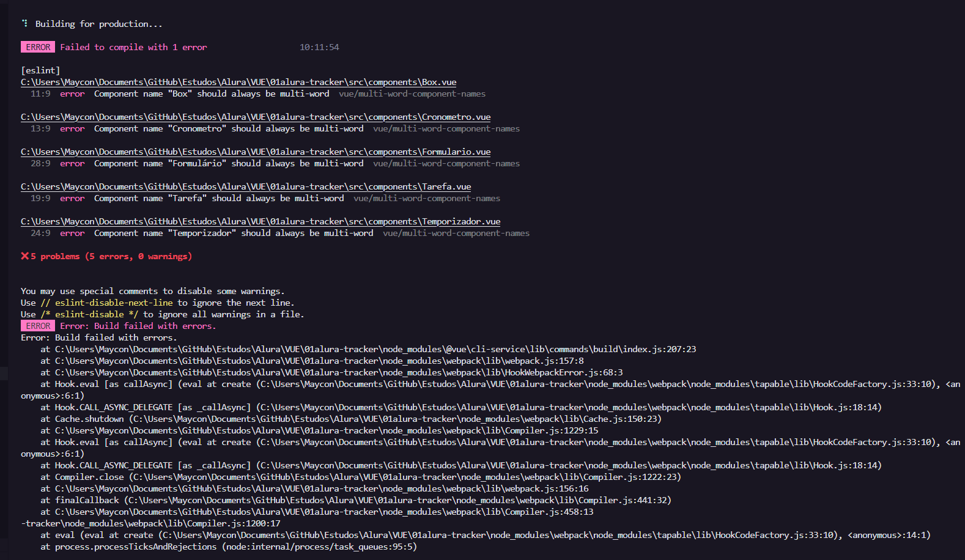Click the stack line 'webpack.js:156:16'
The image size is (965, 560).
[314, 488]
